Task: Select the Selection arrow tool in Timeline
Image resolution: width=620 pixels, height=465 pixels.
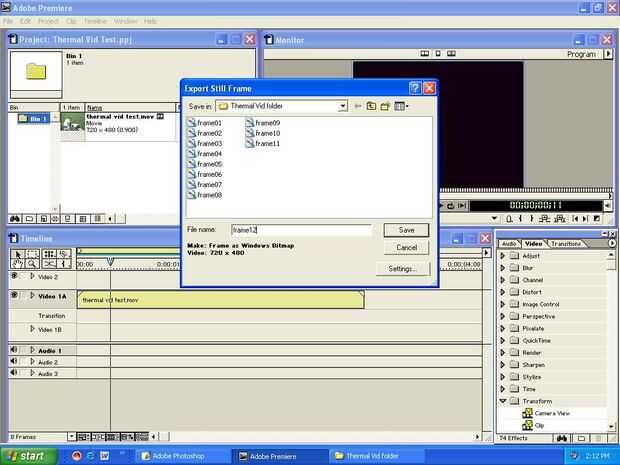Action: tap(17, 254)
